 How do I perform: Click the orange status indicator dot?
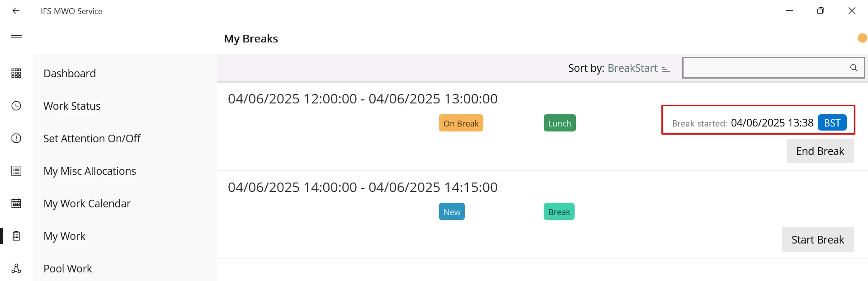[x=862, y=38]
